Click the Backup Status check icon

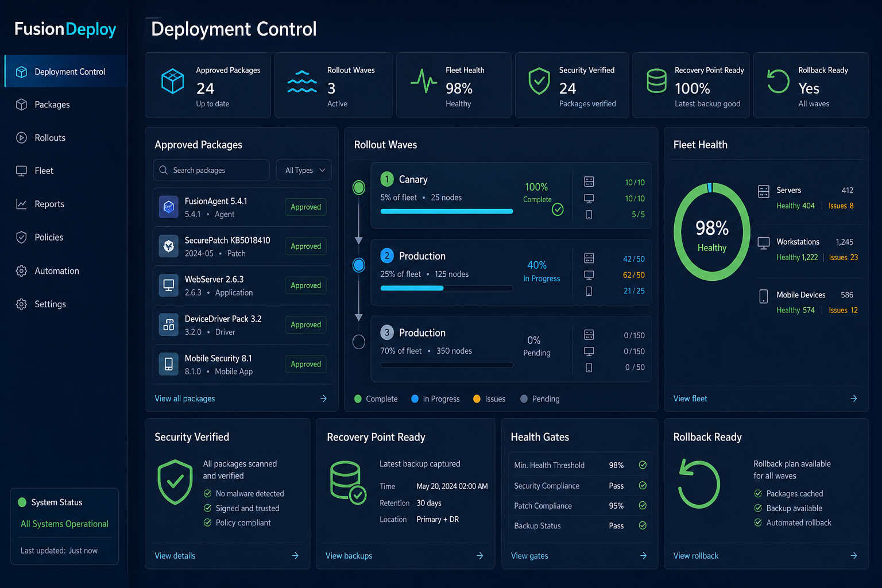tap(643, 525)
